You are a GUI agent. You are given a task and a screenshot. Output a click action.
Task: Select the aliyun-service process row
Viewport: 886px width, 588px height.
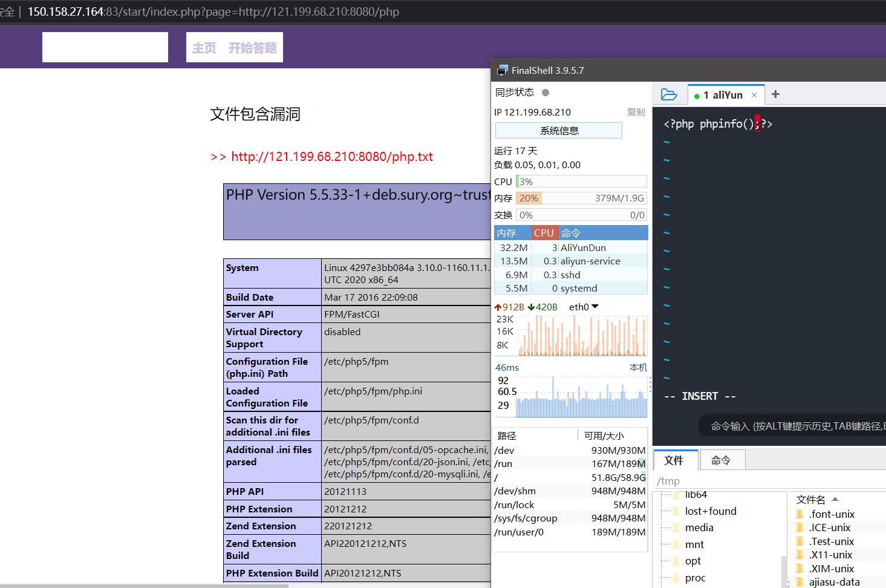pos(571,261)
